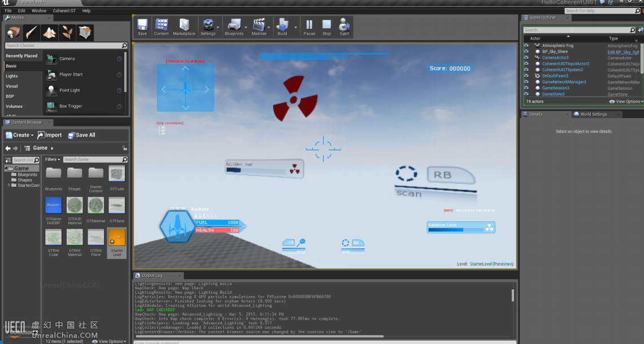
Task: Hide the CameraActor3 actor via eye icon
Action: point(526,58)
